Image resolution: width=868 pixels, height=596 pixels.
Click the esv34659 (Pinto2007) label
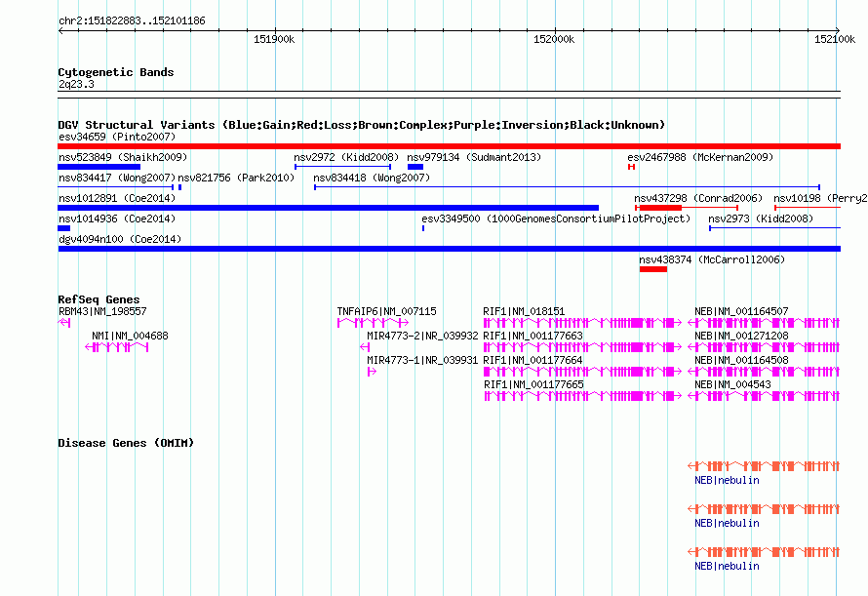(117, 137)
